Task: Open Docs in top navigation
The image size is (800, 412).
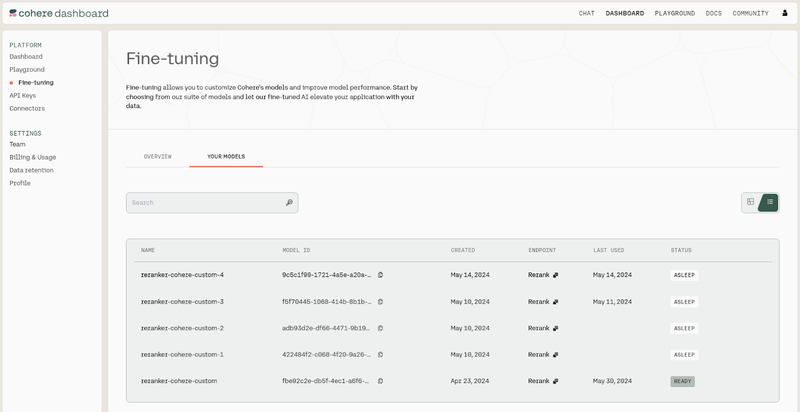Action: (x=713, y=13)
